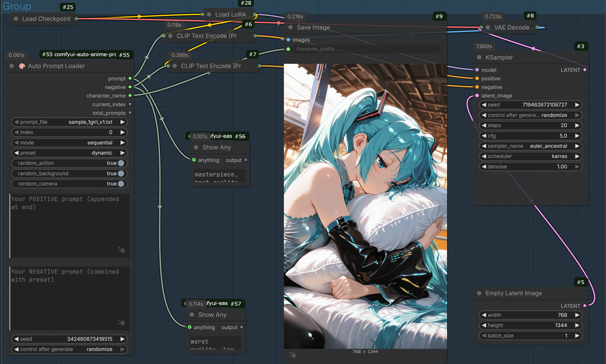
Task: Increase the cfg value with right arrow
Action: pos(577,136)
